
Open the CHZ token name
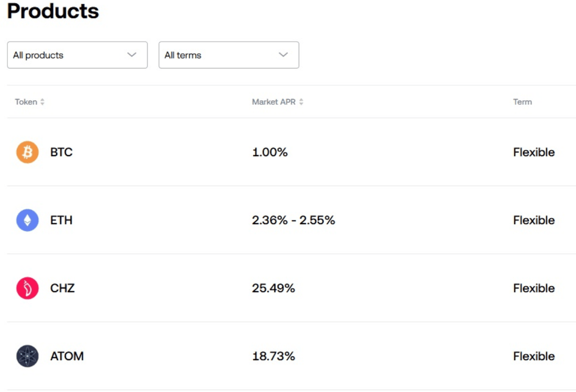tap(62, 289)
